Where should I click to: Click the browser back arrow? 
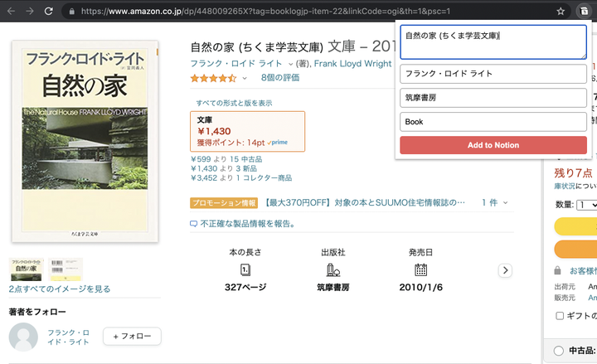pyautogui.click(x=10, y=12)
